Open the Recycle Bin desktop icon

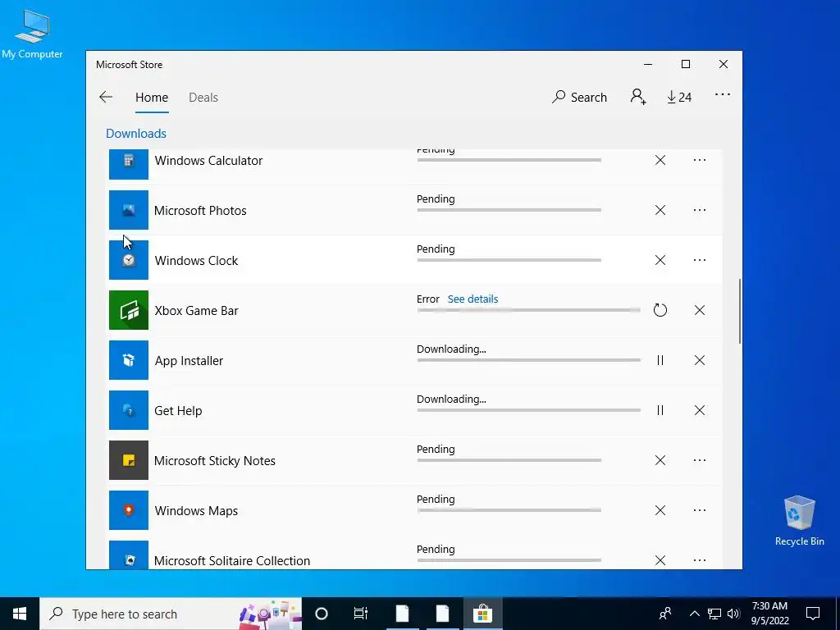point(799,521)
